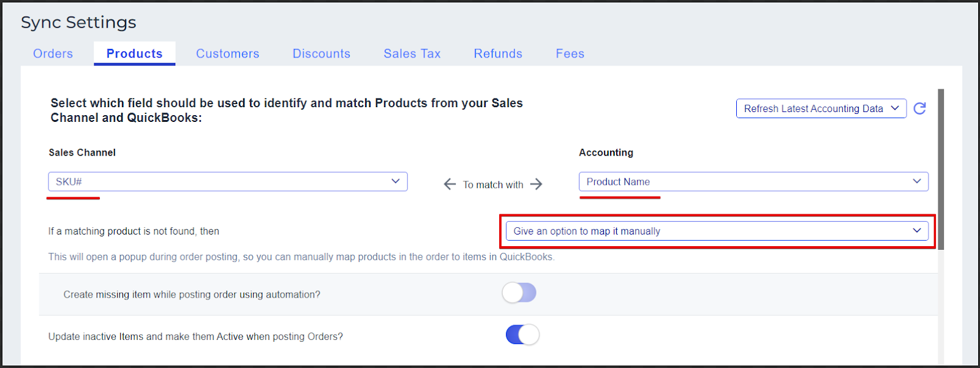Click left arrow beside 'To match with'
Screen dimensions: 980x368
pos(450,184)
